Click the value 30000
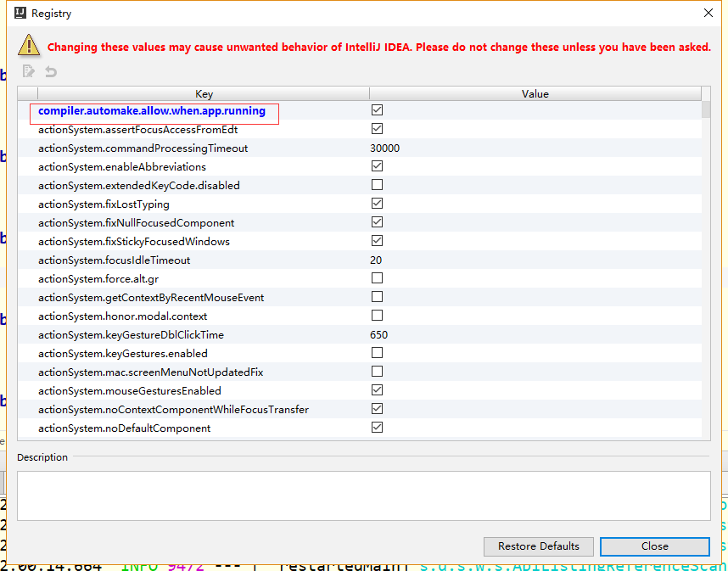 (385, 148)
